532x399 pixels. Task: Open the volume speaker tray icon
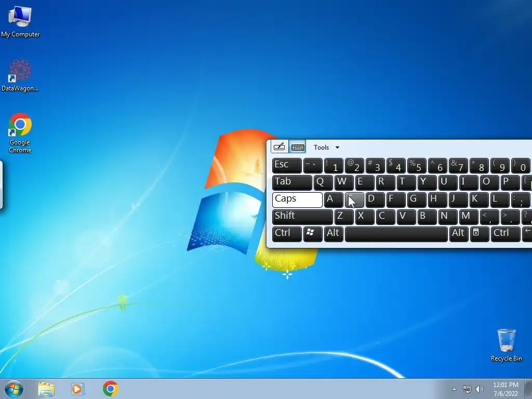[x=480, y=389]
